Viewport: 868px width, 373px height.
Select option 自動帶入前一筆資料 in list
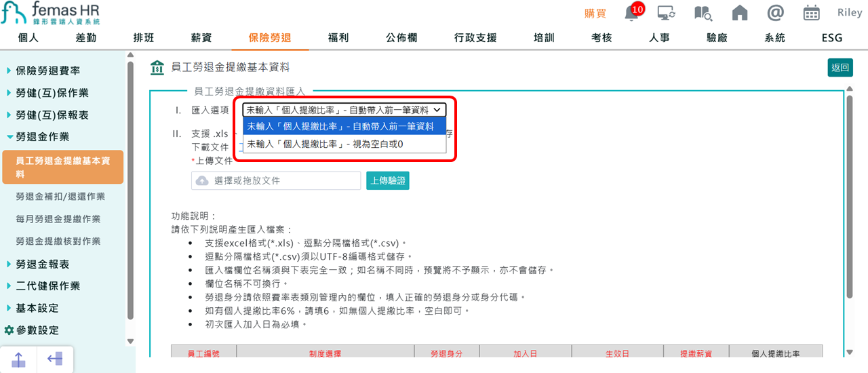345,126
